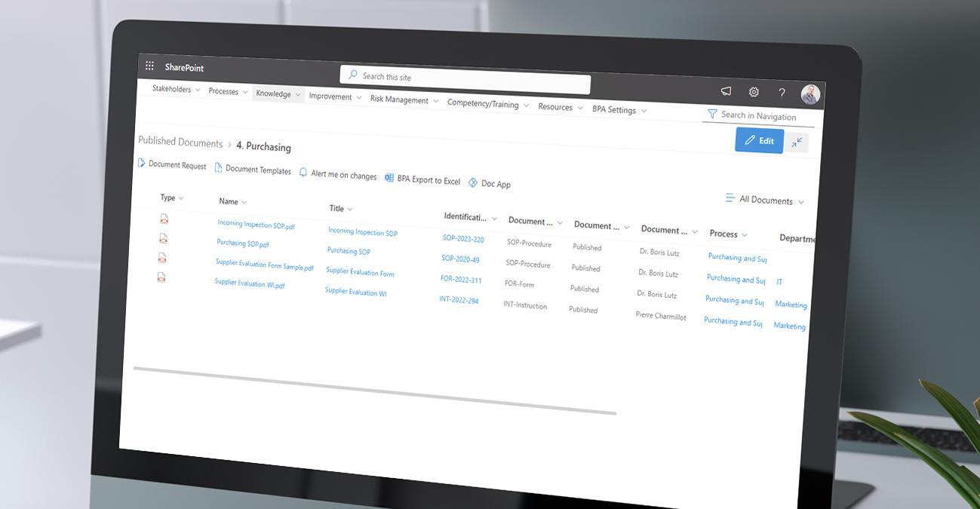Open Supplier Evaluation WI.pdf file
The width and height of the screenshot is (980, 509).
coord(250,284)
